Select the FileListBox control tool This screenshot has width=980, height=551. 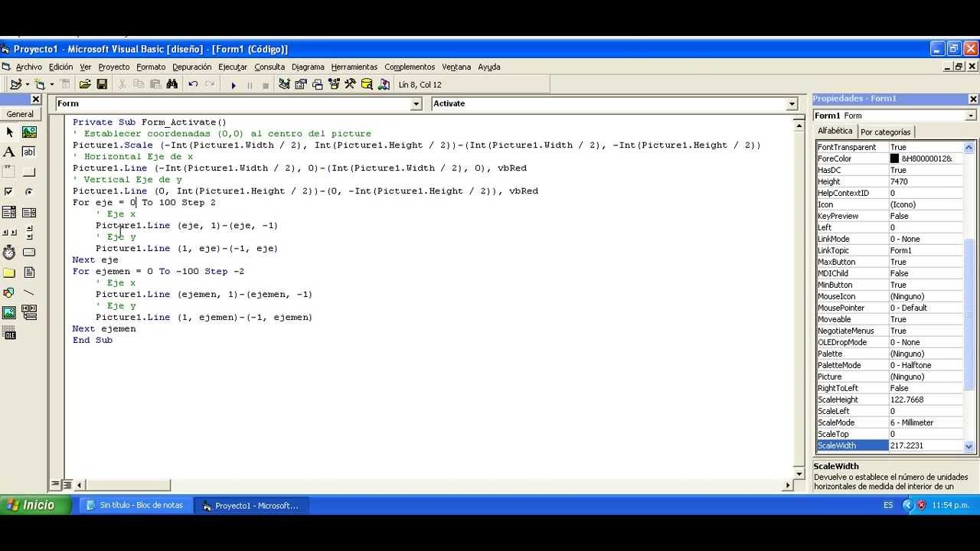point(29,272)
